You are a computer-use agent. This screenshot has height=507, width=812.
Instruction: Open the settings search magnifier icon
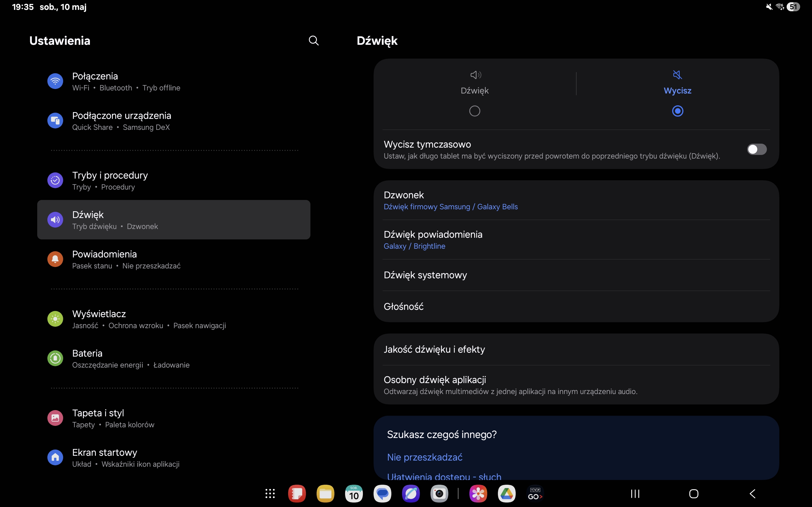(314, 41)
